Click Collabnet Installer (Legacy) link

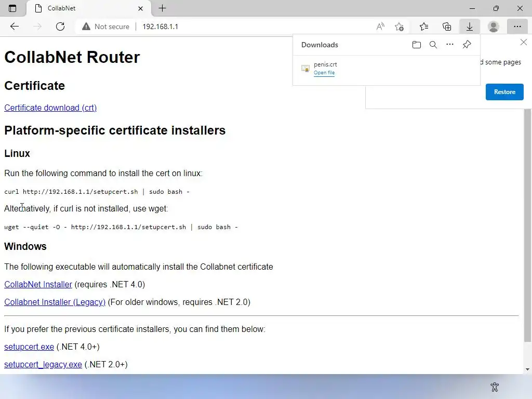click(x=55, y=302)
